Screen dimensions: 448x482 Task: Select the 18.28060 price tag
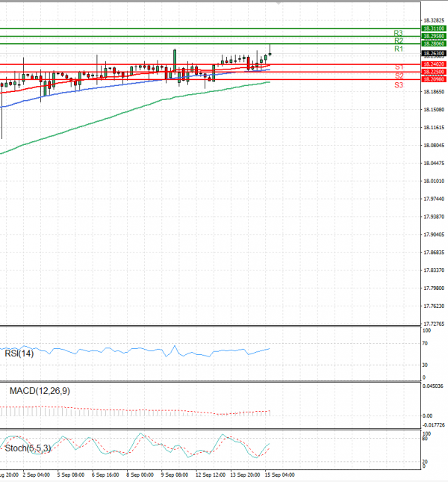click(x=434, y=43)
